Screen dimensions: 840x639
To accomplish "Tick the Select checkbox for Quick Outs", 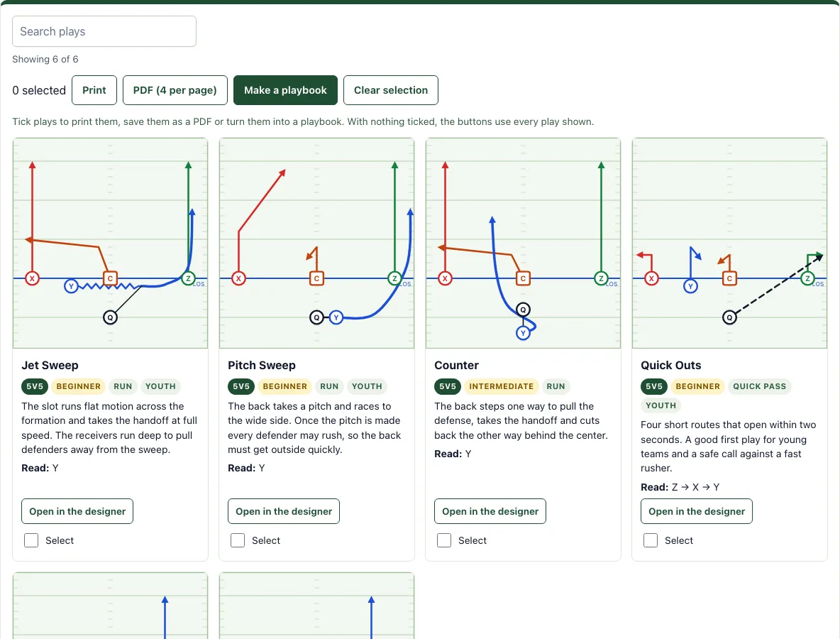I will 651,540.
